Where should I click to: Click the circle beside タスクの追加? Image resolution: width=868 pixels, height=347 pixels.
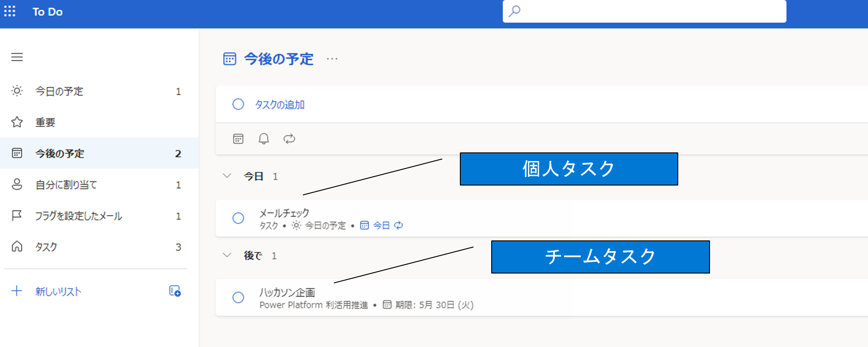click(238, 104)
